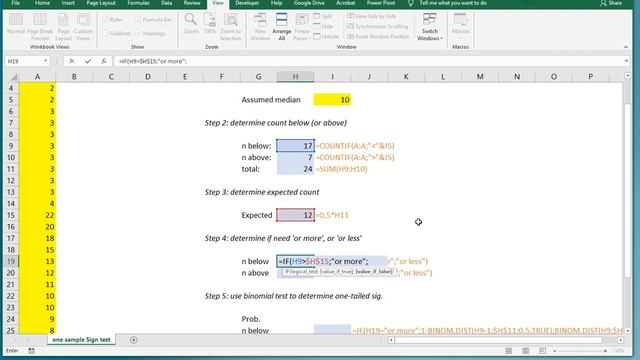Open Switch Windows dropdown
The width and height of the screenshot is (640, 360).
tap(429, 27)
